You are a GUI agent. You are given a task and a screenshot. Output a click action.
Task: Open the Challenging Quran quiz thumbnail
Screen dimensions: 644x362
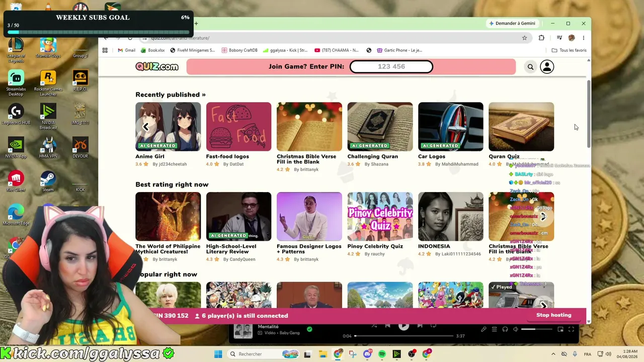pyautogui.click(x=380, y=127)
